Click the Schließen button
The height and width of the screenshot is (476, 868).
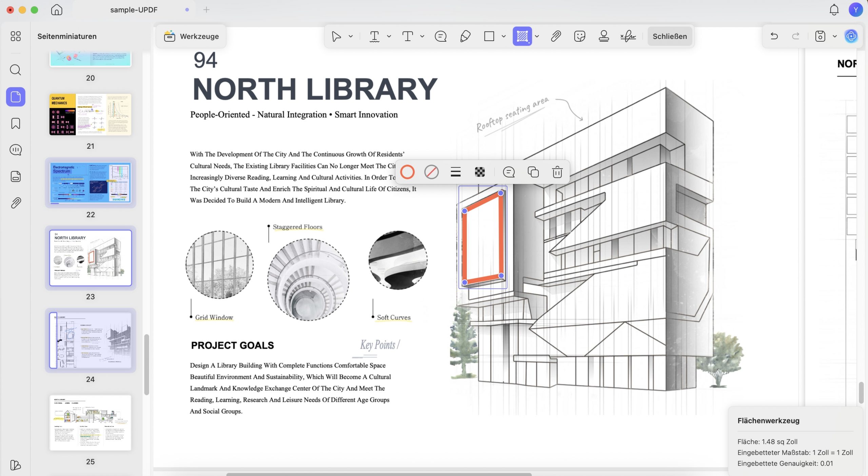pos(670,36)
